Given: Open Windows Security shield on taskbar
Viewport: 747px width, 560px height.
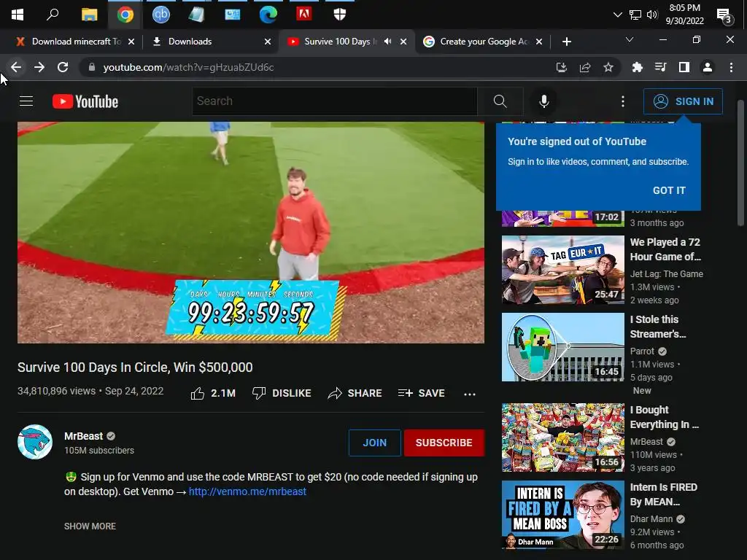Looking at the screenshot, I should 340,15.
